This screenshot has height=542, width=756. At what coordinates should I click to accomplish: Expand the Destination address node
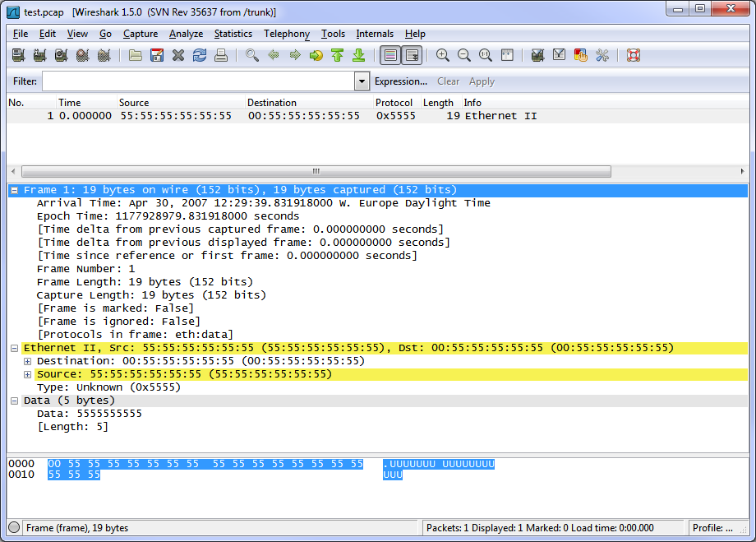click(x=27, y=361)
